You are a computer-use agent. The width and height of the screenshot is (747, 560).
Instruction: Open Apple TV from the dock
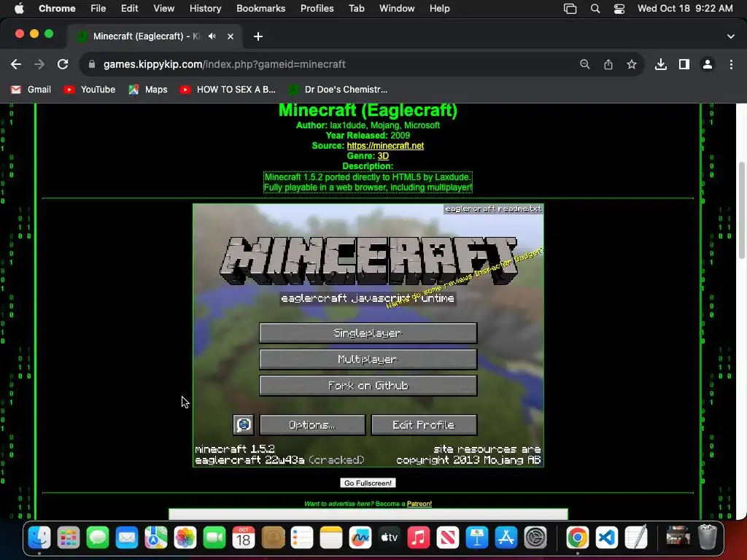pos(390,538)
